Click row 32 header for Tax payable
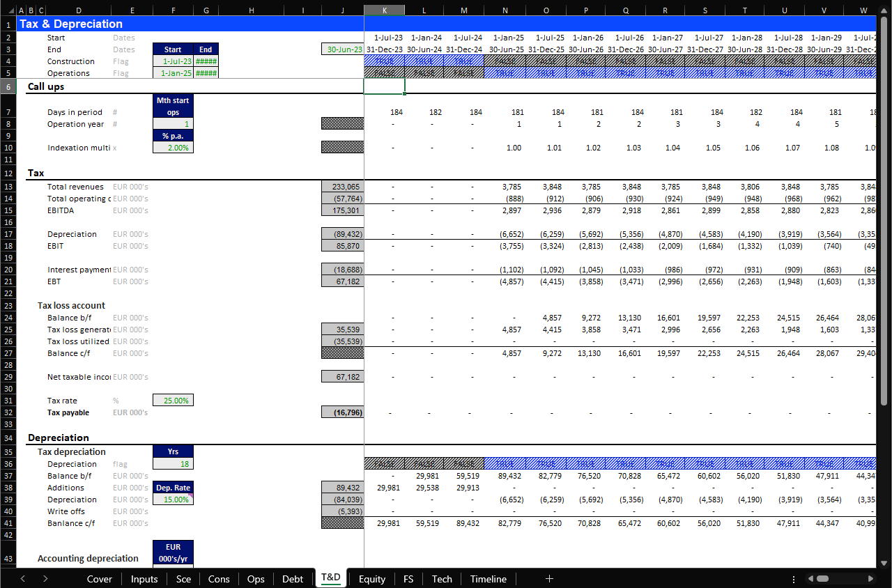The width and height of the screenshot is (892, 588). (8, 412)
